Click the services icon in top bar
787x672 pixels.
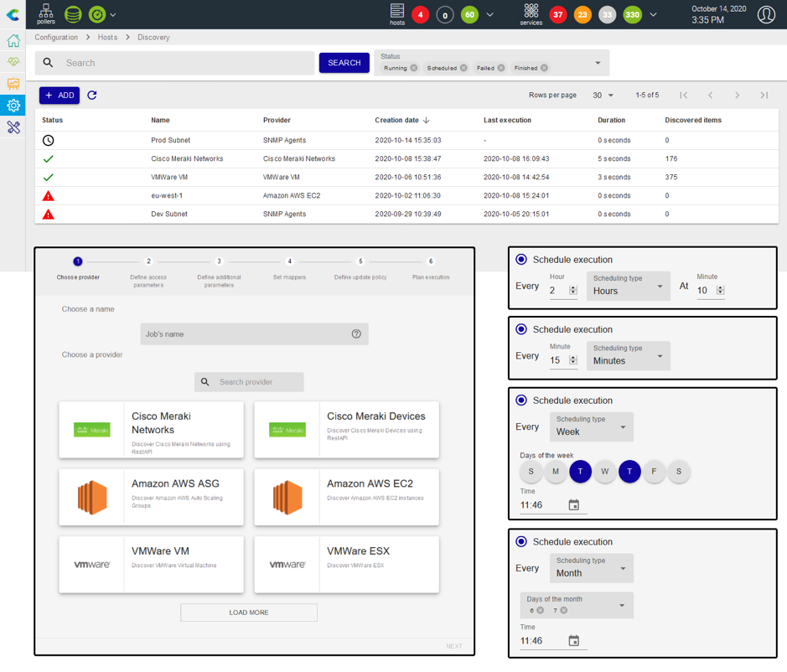pyautogui.click(x=531, y=14)
